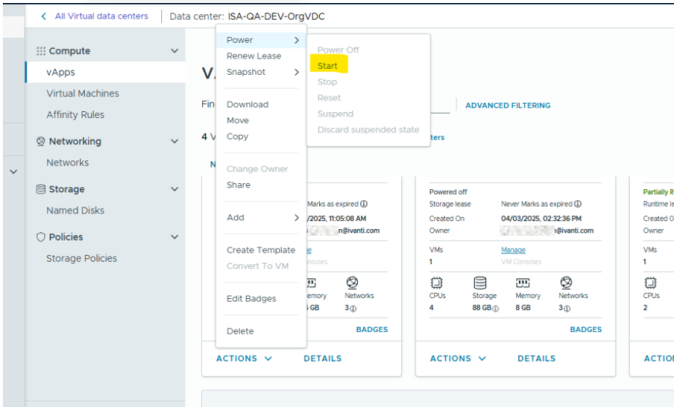Image resolution: width=674 pixels, height=407 pixels.
Task: Click the Policies shield icon
Action: click(41, 237)
